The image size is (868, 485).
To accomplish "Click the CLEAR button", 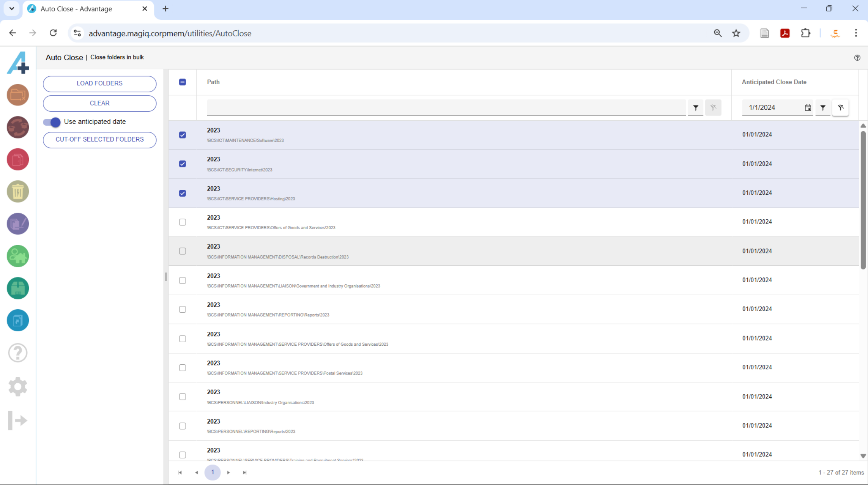I will [x=99, y=103].
